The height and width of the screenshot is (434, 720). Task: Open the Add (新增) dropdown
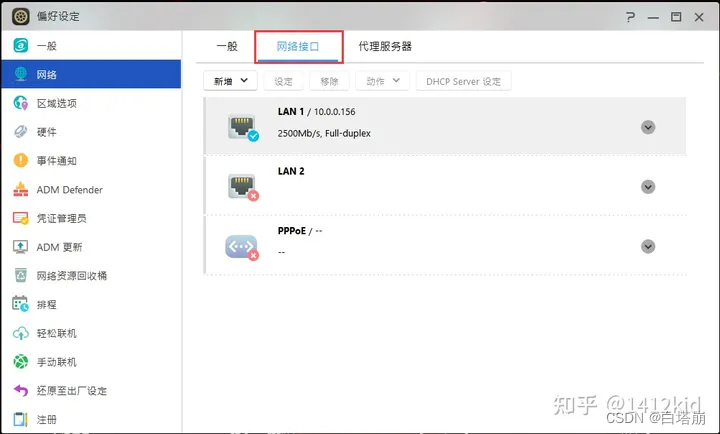tap(230, 81)
